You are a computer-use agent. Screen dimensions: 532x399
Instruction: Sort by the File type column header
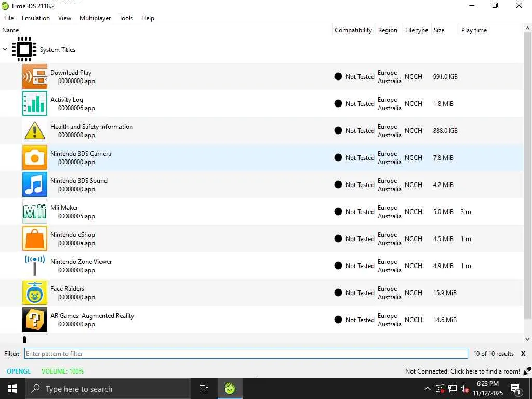(417, 30)
